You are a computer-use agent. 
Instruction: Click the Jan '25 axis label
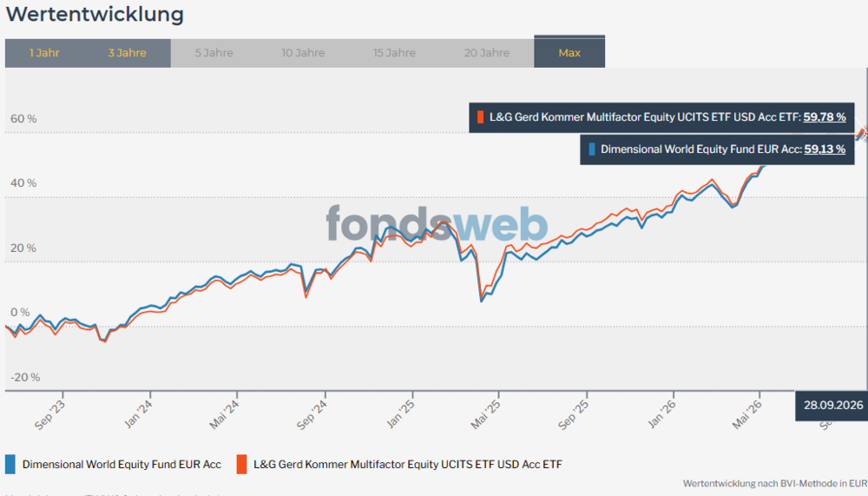(400, 414)
